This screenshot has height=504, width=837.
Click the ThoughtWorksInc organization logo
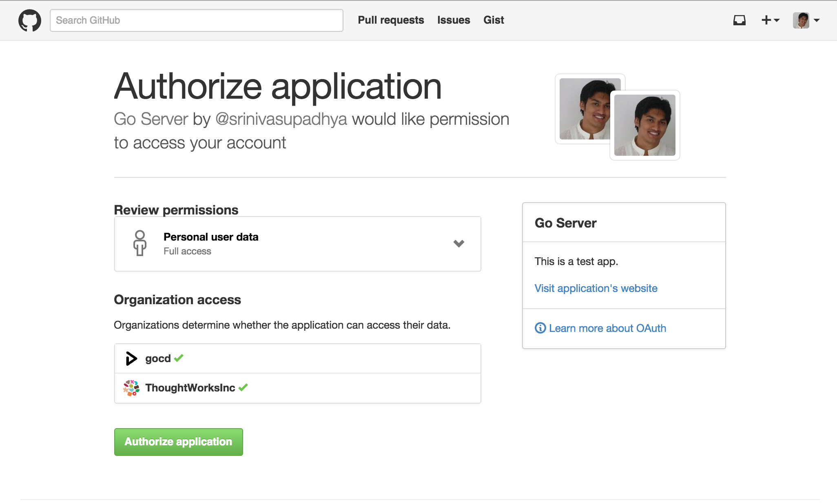(x=131, y=388)
